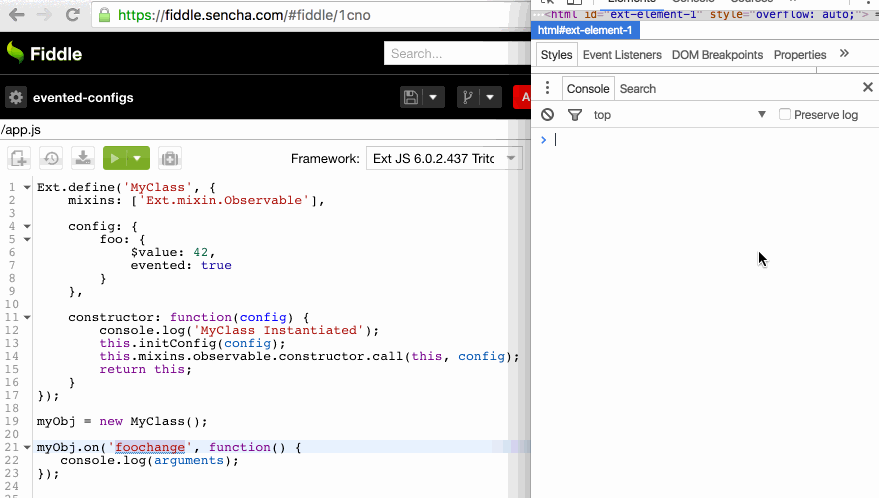The height and width of the screenshot is (498, 879).
Task: Open the 'top' execution context dropdown
Action: click(679, 115)
